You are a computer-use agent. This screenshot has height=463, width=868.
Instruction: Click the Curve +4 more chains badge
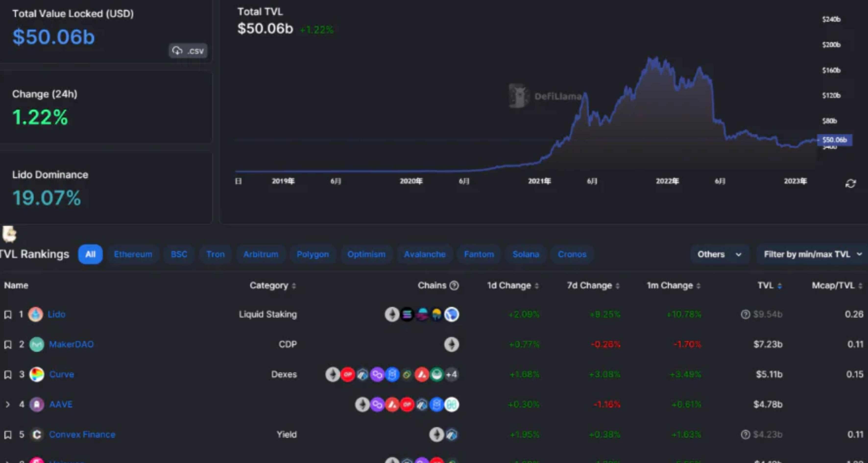(x=452, y=374)
